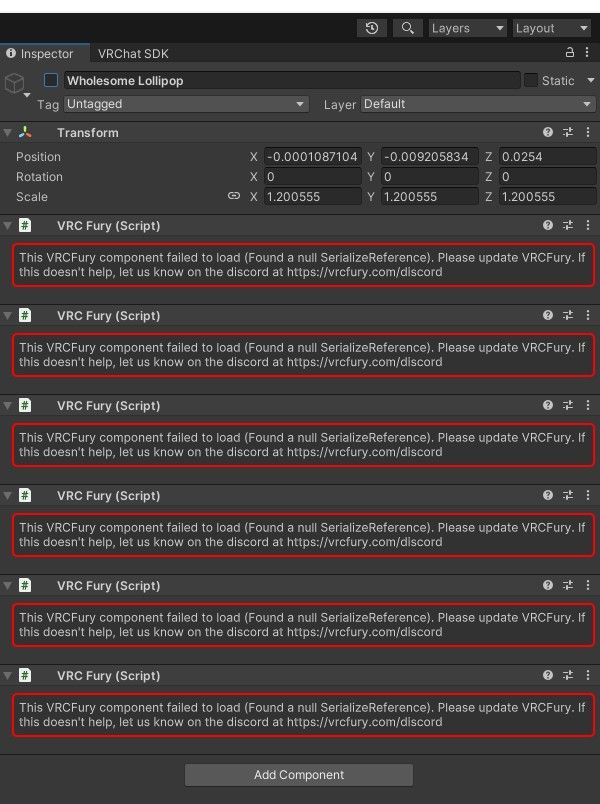Open Transform presets icon
600x804 pixels.
click(568, 132)
